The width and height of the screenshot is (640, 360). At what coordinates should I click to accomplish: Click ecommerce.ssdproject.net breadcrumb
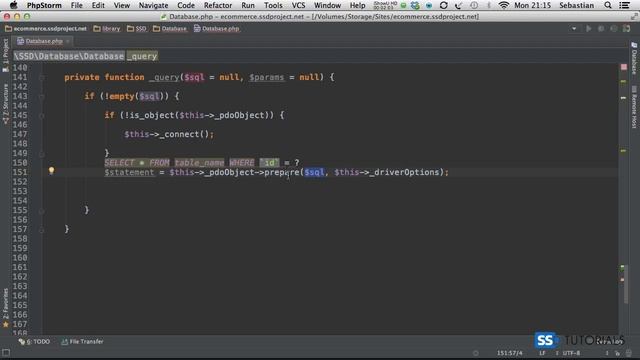pyautogui.click(x=46, y=29)
